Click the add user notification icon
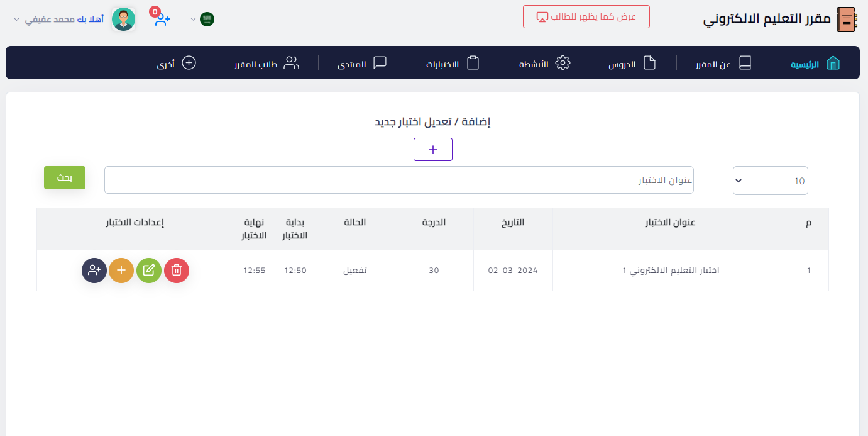The width and height of the screenshot is (868, 436). click(162, 20)
